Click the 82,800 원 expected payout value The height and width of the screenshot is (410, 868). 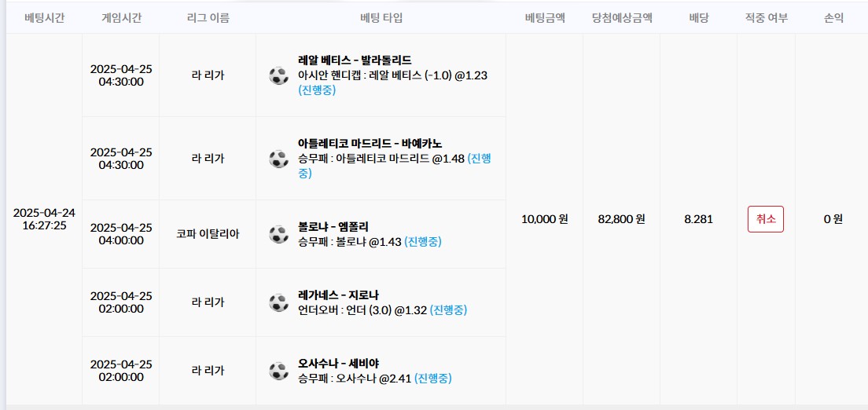point(621,219)
